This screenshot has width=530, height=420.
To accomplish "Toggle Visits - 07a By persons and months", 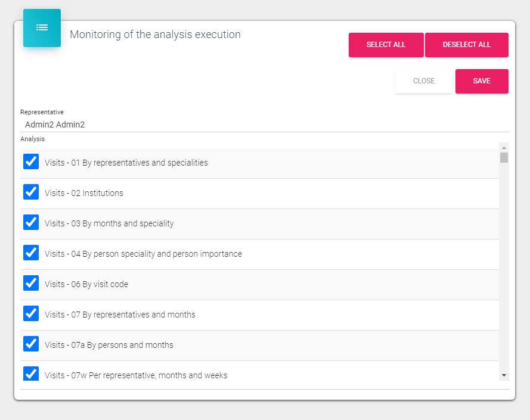I will (31, 344).
